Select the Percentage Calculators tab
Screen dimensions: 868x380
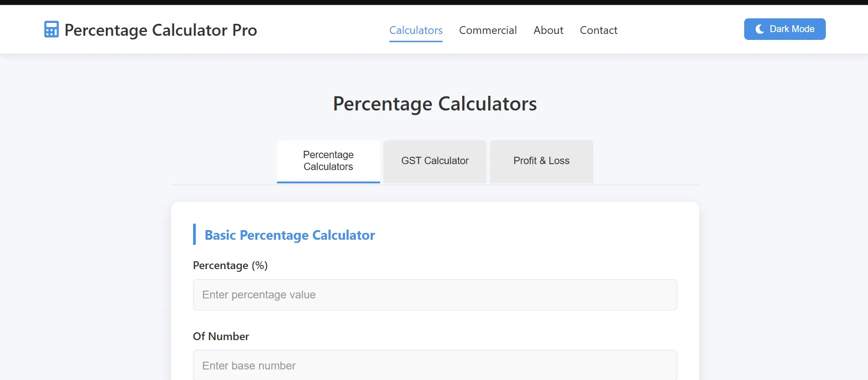[328, 161]
